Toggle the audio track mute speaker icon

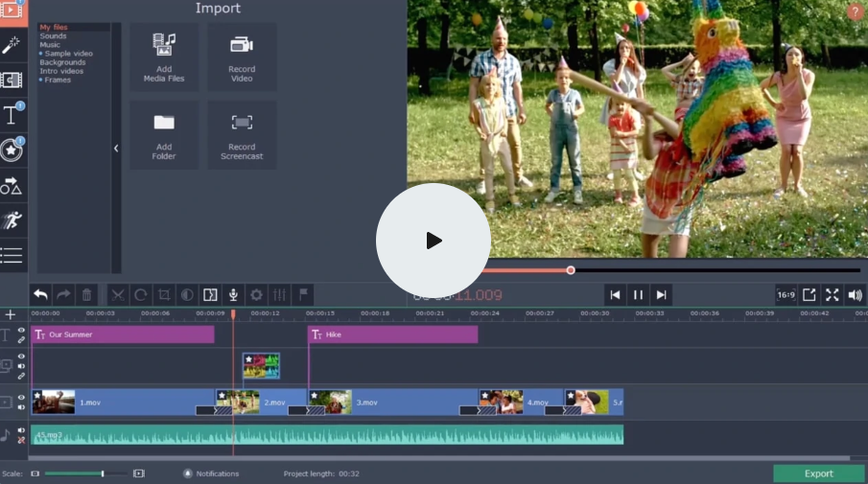point(21,431)
